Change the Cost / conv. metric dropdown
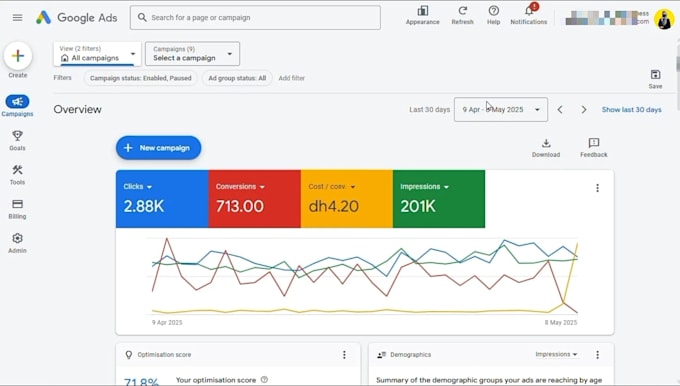Screen dimensions: 680x386 [332, 186]
